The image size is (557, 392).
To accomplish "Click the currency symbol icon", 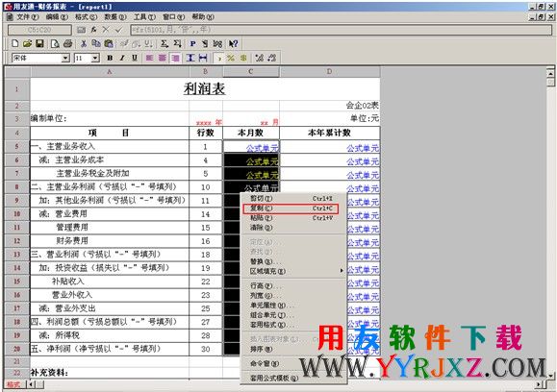I will tap(243, 58).
